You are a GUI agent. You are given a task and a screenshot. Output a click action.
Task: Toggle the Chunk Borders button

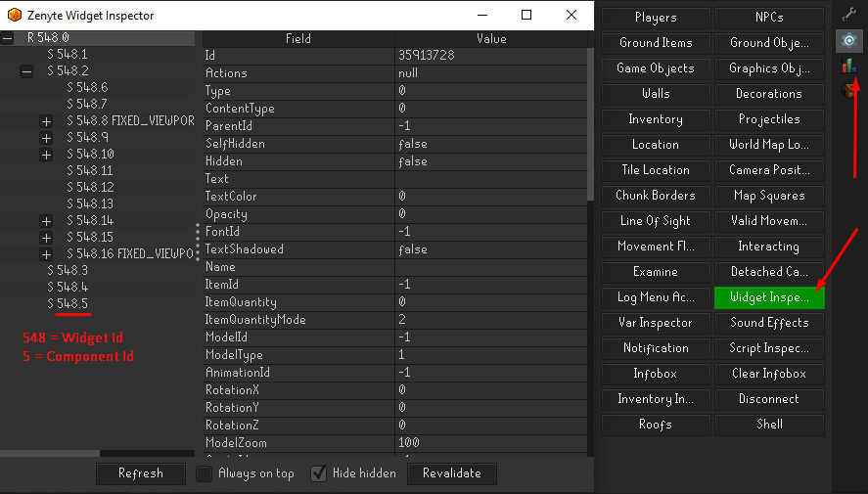(656, 196)
